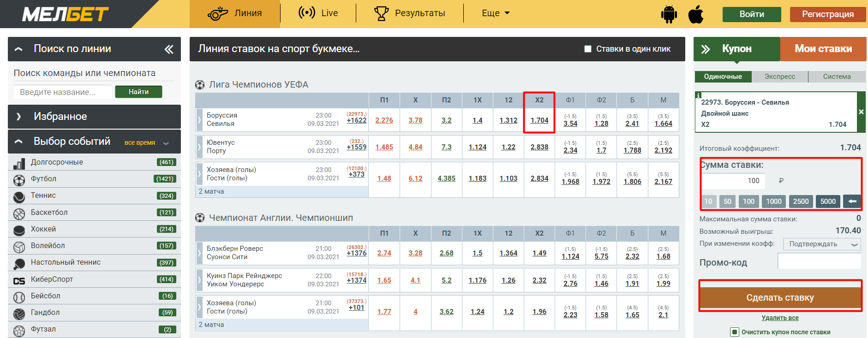Open the Apple iOS app icon
The width and height of the screenshot is (868, 338).
coord(696,14)
